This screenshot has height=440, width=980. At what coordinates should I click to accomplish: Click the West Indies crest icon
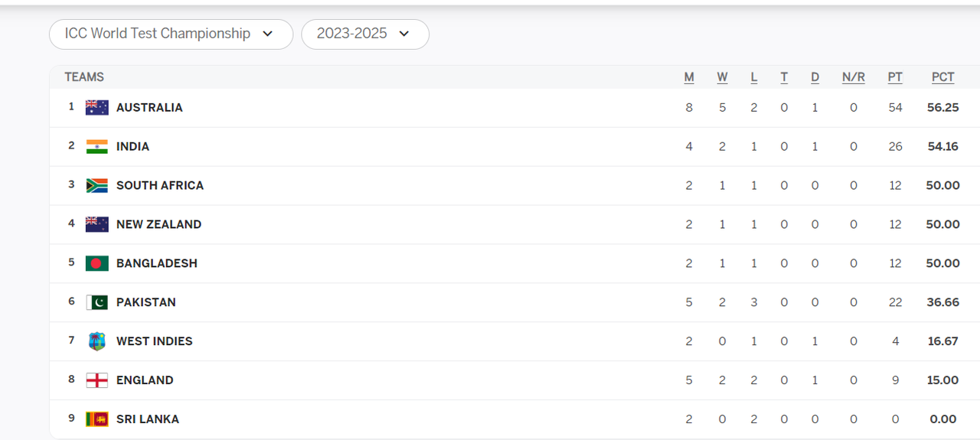[x=97, y=341]
